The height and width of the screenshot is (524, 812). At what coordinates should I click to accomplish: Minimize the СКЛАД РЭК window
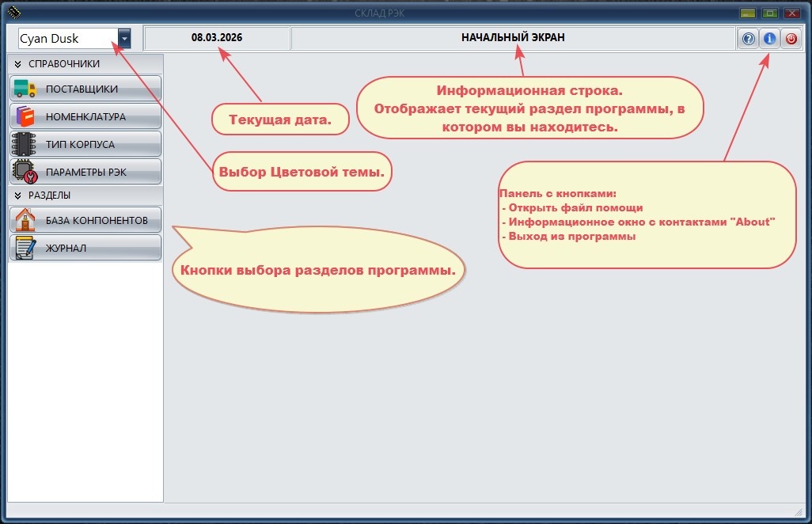point(747,13)
